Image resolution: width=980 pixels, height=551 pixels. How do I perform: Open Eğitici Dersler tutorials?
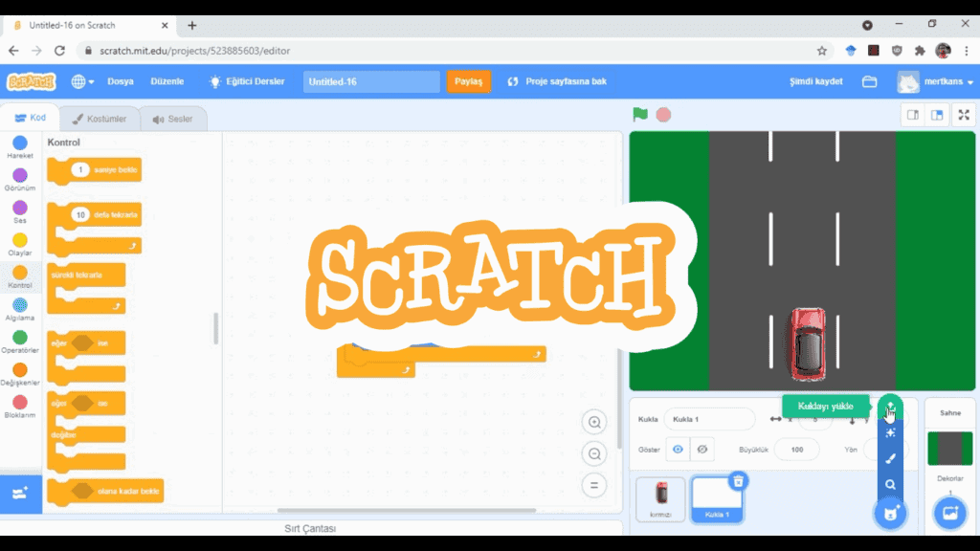pos(247,81)
